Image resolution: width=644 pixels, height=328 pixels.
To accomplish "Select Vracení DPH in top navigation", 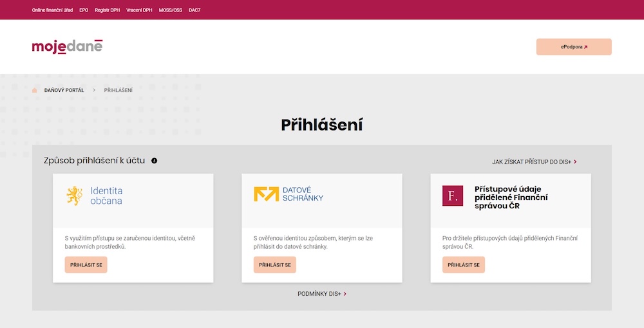I will 139,10.
